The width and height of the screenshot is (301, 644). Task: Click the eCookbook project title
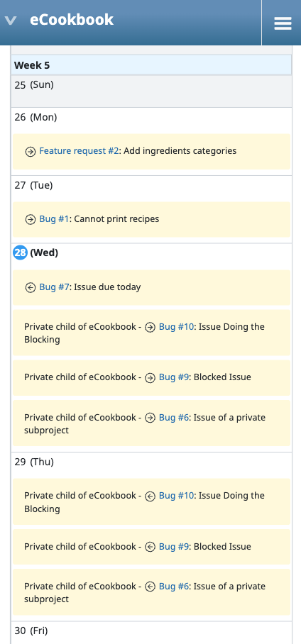(x=72, y=20)
